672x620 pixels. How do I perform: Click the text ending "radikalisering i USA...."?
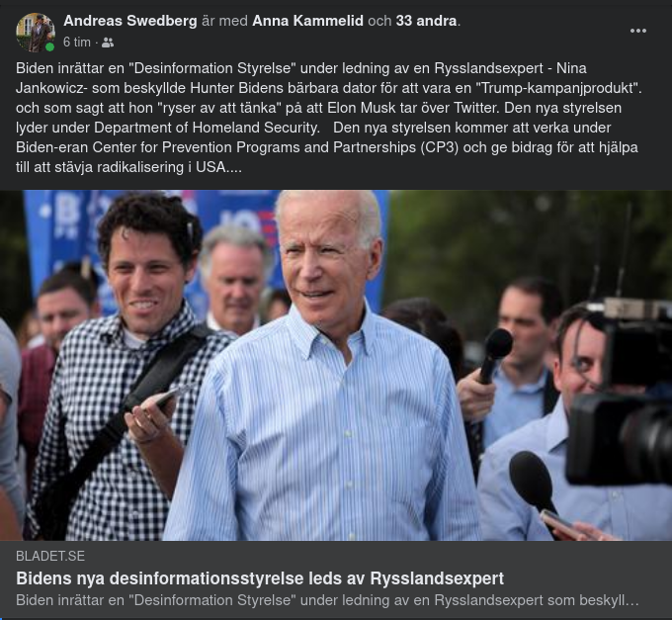(x=128, y=167)
